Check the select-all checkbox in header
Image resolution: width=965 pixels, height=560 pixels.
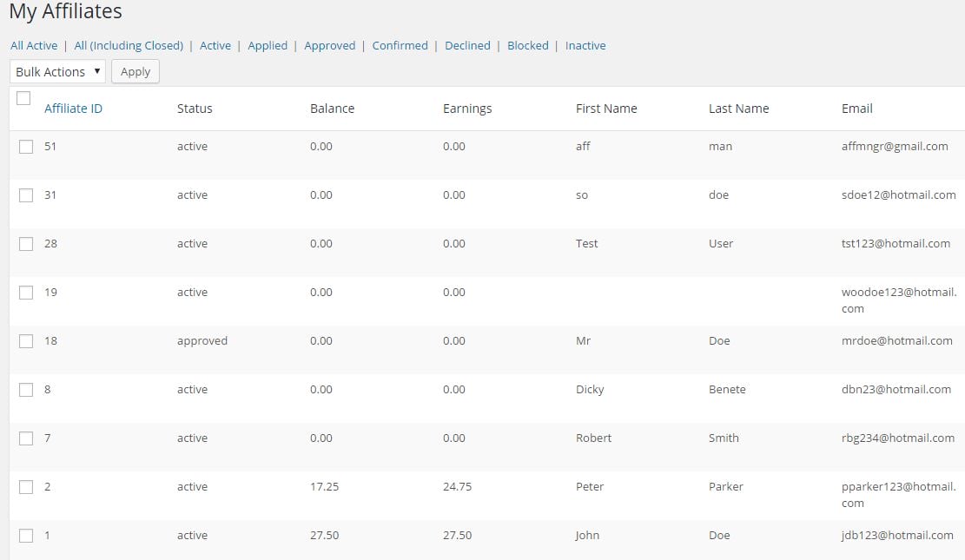[24, 98]
